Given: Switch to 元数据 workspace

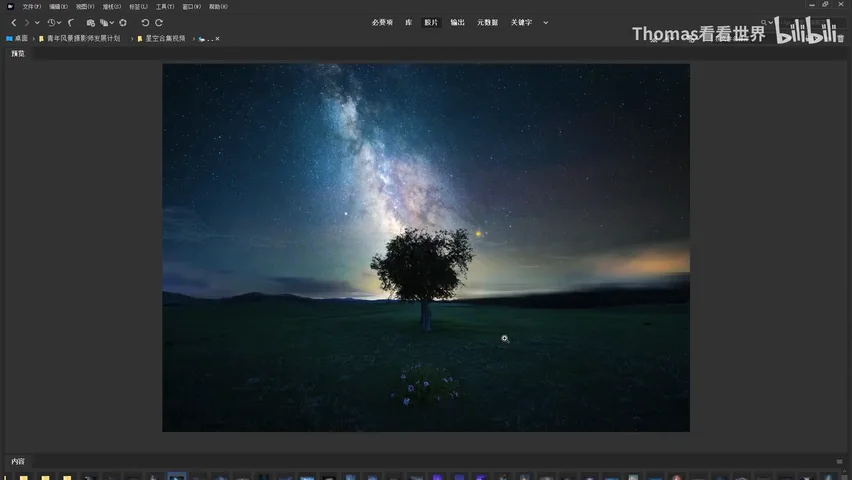Looking at the screenshot, I should (x=487, y=22).
